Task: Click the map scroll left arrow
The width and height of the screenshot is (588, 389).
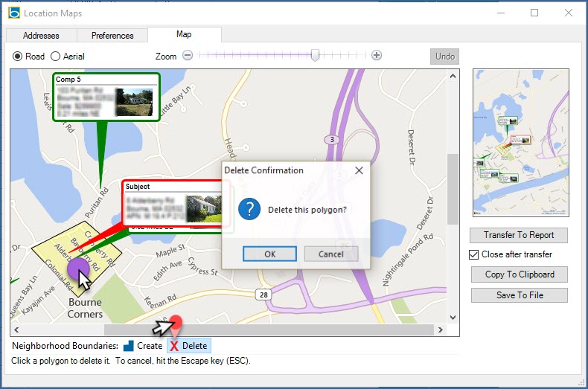Action: [x=16, y=329]
